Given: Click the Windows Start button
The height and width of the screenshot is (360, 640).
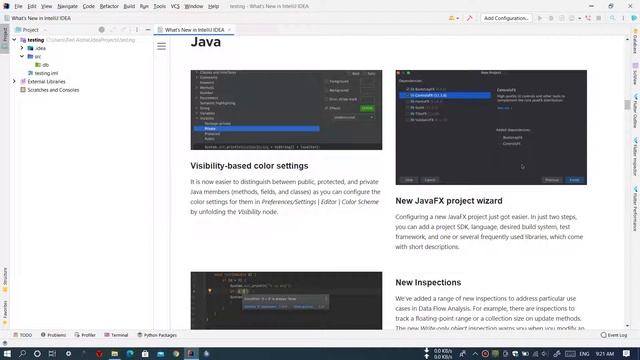Looking at the screenshot, I should coord(7,353).
